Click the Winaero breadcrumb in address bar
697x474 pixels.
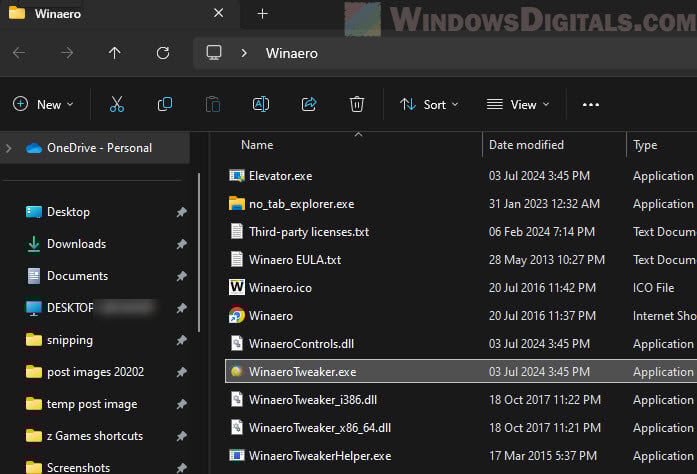pyautogui.click(x=292, y=53)
